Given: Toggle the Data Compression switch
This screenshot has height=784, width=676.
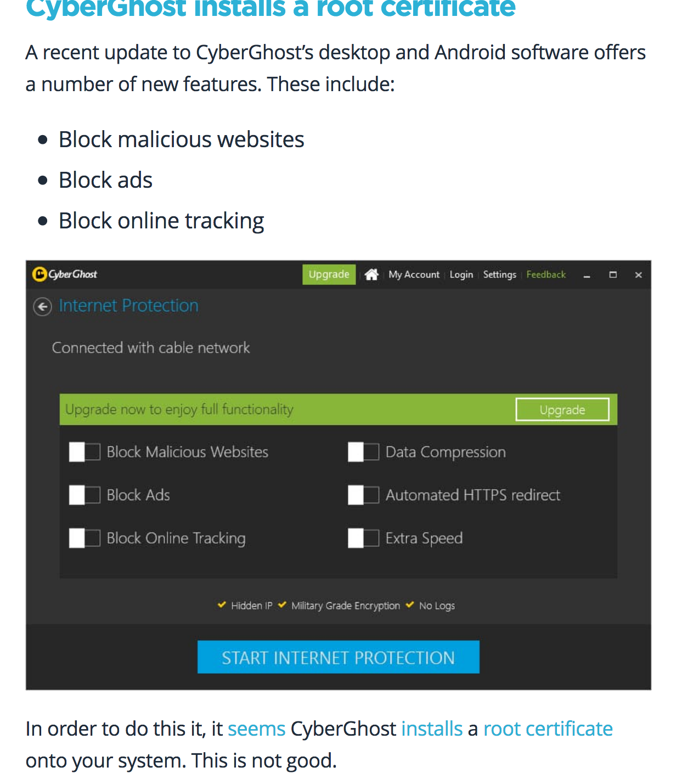Looking at the screenshot, I should (363, 452).
